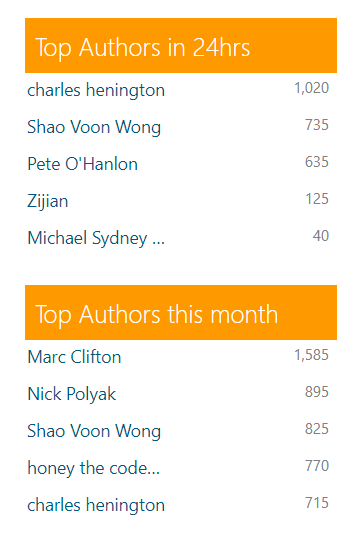Click the Top Authors in 24hrs header
The width and height of the screenshot is (363, 544).
tap(181, 46)
